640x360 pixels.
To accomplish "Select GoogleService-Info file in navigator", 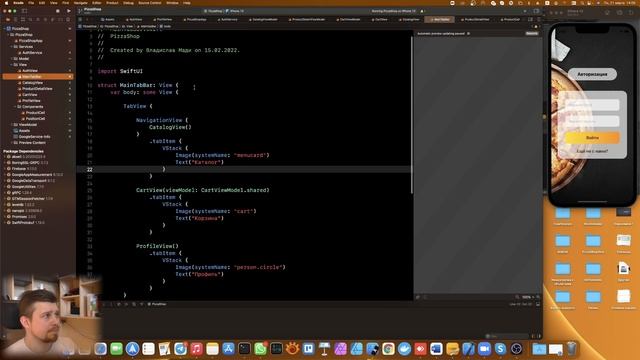I will [x=34, y=137].
